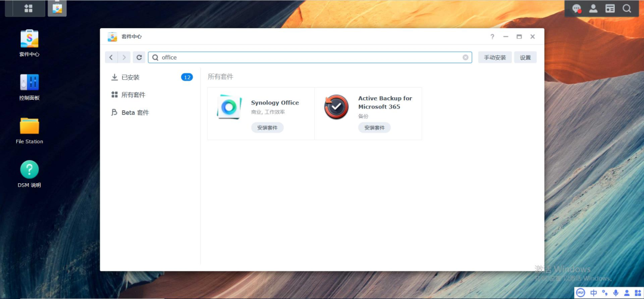Clear the office search text
The width and height of the screenshot is (644, 299).
[x=466, y=57]
